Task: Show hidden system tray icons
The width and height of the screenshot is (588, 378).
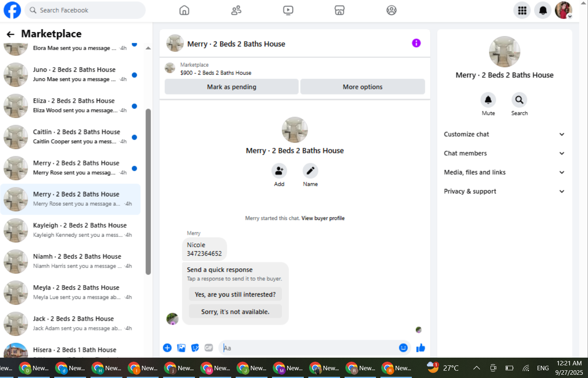Action: pos(476,368)
